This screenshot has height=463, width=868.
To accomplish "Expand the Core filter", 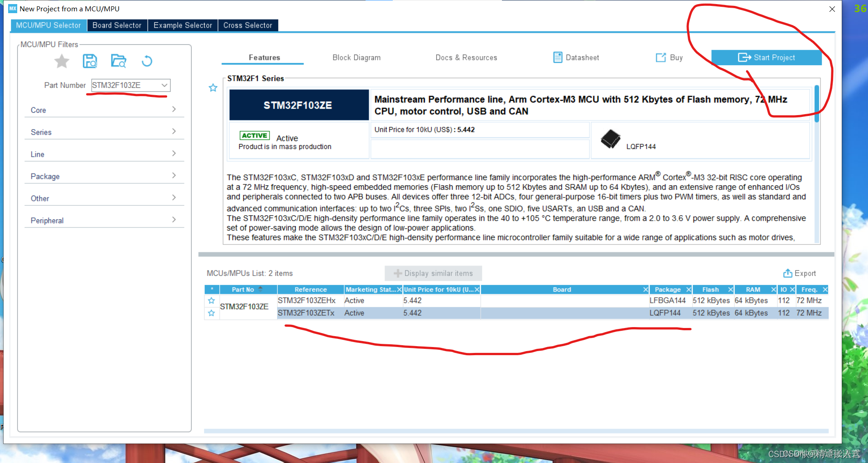I will click(104, 110).
